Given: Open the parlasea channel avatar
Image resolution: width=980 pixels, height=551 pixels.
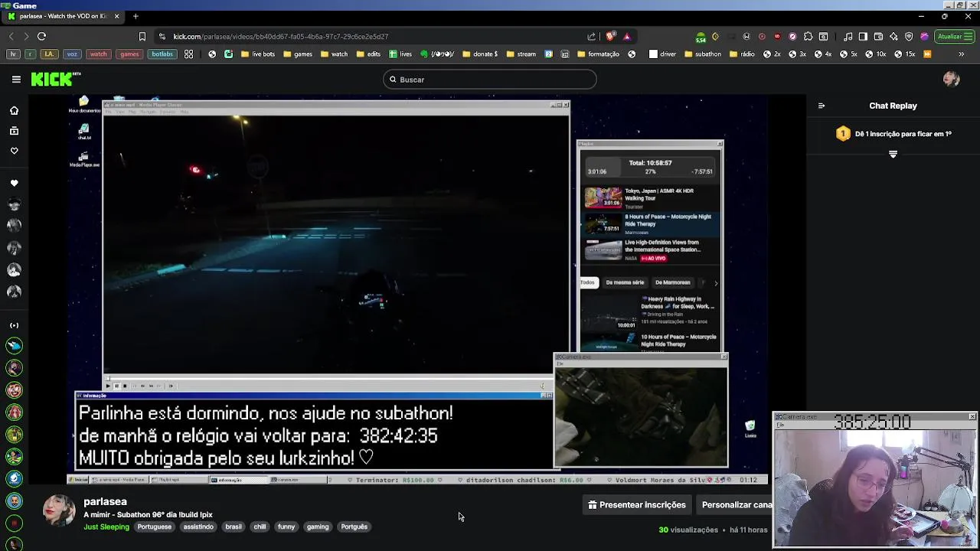Looking at the screenshot, I should pos(59,511).
